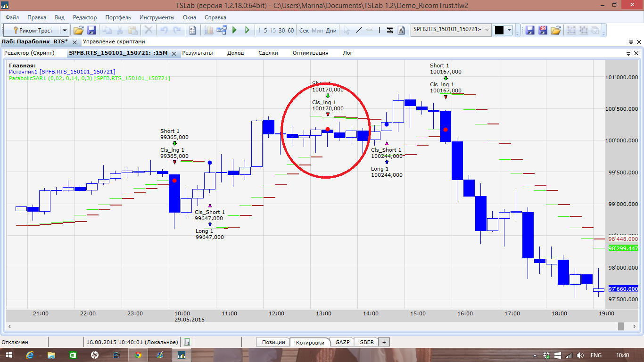Switch to the Результаты tab
644x362 pixels.
click(198, 53)
